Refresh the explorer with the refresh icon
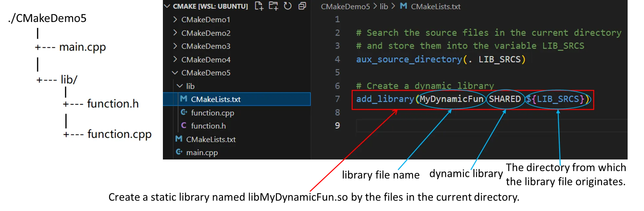Screen dimensions: 644x211 [x=288, y=6]
